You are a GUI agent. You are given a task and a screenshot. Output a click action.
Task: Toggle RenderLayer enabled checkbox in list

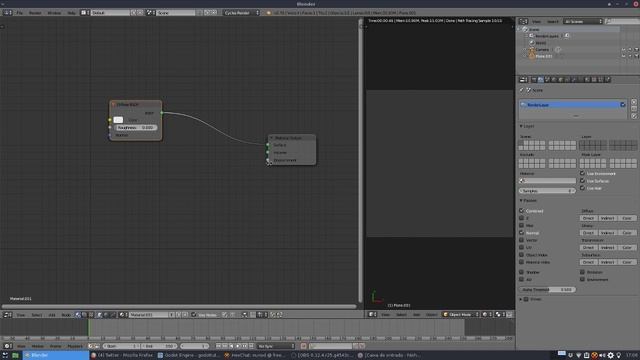point(623,105)
